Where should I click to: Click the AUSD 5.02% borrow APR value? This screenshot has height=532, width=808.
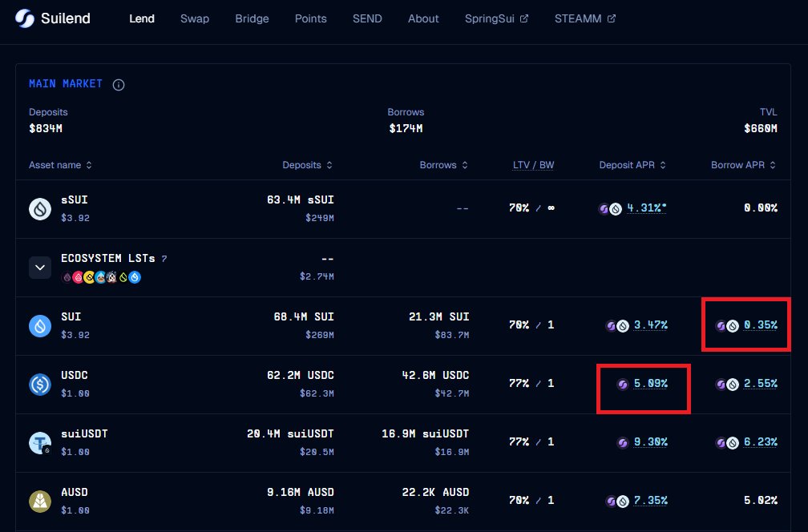point(761,500)
